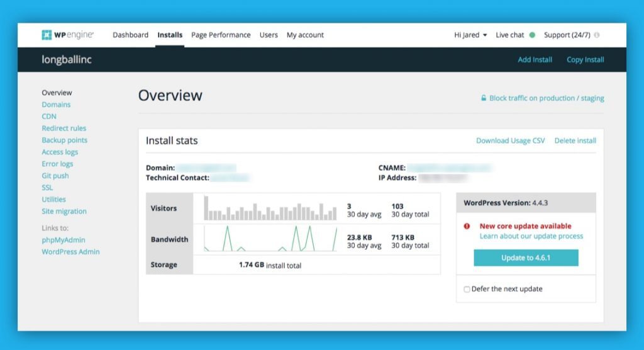Open Backup points in the sidebar

pos(65,140)
